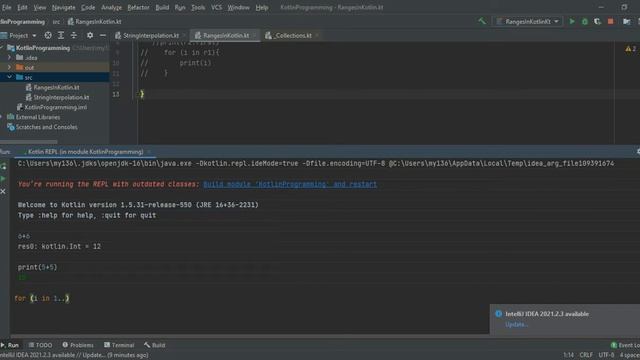Open the Help menu
This screenshot has height=360, width=640.
click(x=262, y=7)
